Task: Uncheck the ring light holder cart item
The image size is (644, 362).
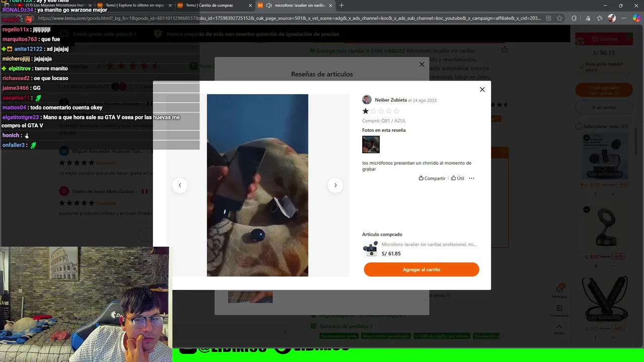Action: [x=587, y=209]
